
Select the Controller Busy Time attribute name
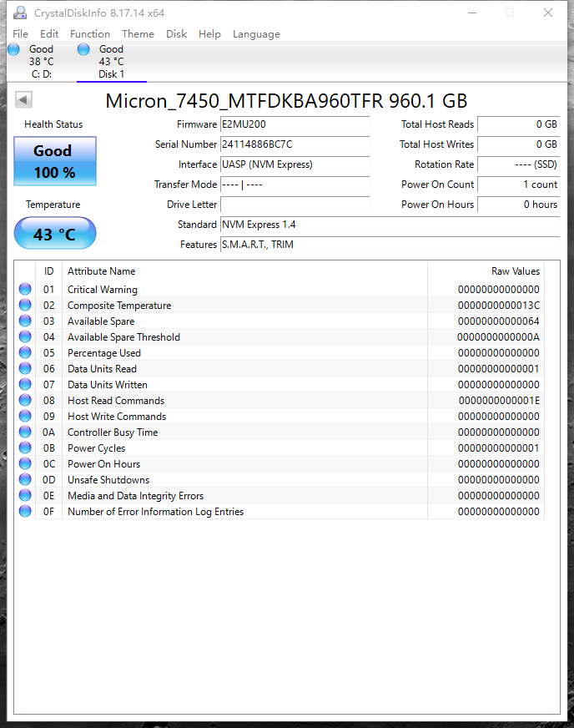coord(113,432)
